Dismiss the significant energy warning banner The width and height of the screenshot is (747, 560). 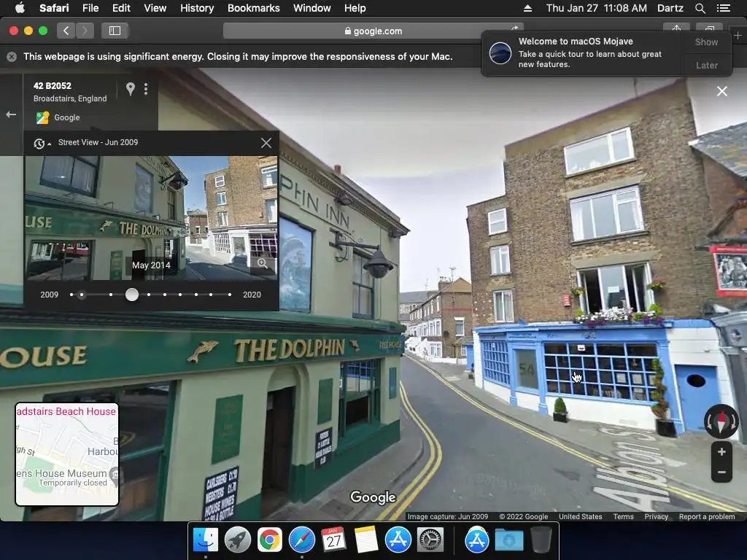[x=12, y=57]
